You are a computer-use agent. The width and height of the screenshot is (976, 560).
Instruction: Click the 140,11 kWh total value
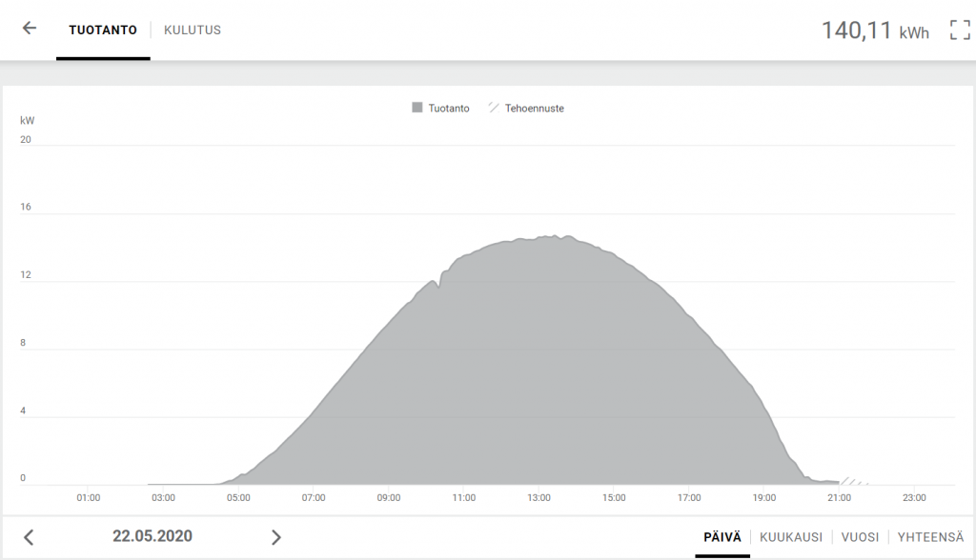(x=874, y=30)
